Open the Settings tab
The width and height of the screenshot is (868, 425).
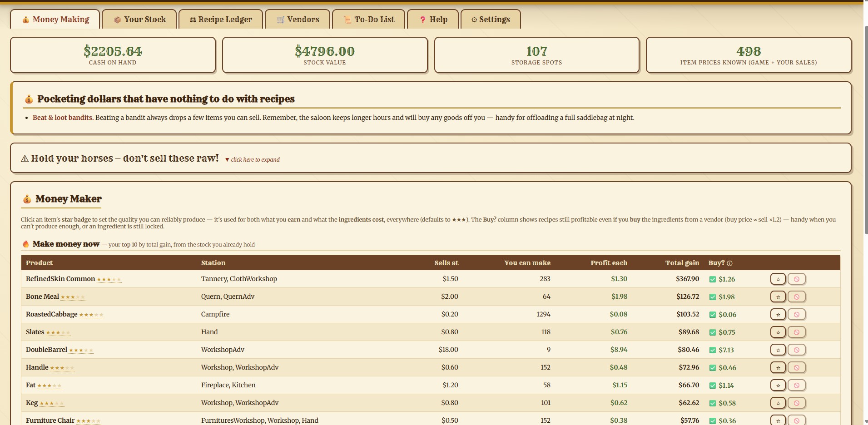point(491,20)
